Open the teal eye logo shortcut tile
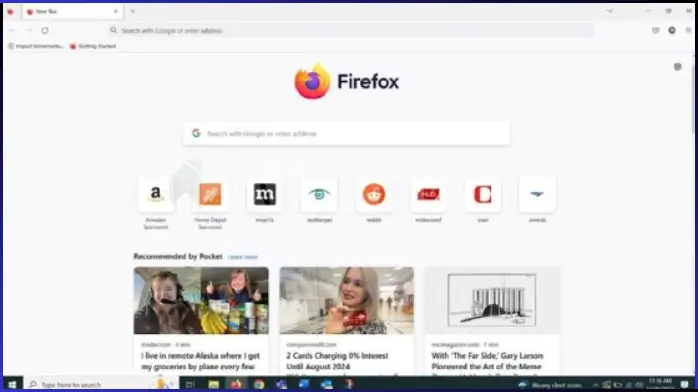 pyautogui.click(x=319, y=194)
